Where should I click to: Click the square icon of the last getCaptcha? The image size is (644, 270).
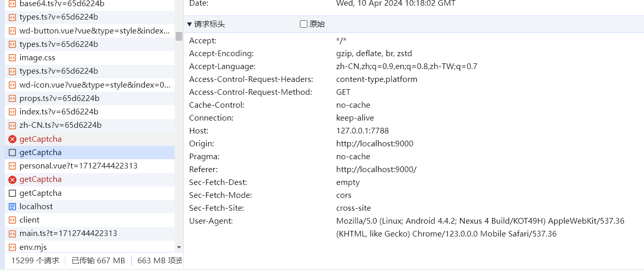(12, 193)
